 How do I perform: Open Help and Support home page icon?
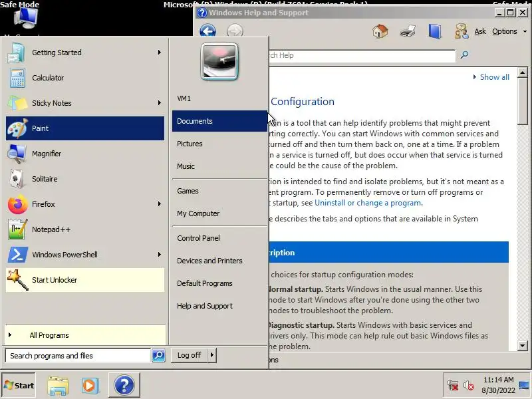[380, 31]
